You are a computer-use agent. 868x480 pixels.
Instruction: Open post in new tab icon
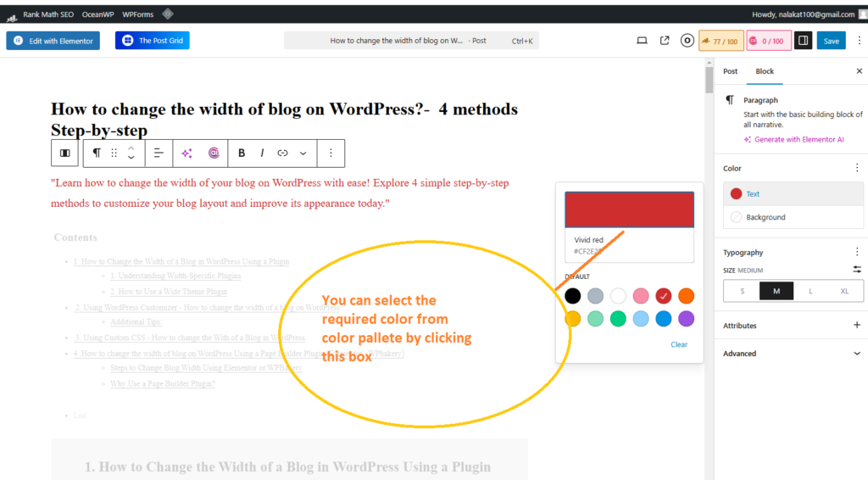pyautogui.click(x=665, y=41)
